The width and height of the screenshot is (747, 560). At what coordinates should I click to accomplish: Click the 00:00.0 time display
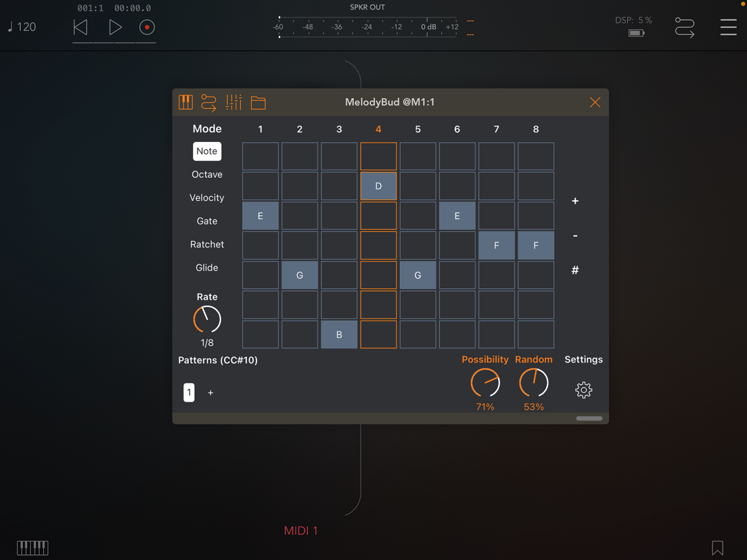click(x=133, y=8)
